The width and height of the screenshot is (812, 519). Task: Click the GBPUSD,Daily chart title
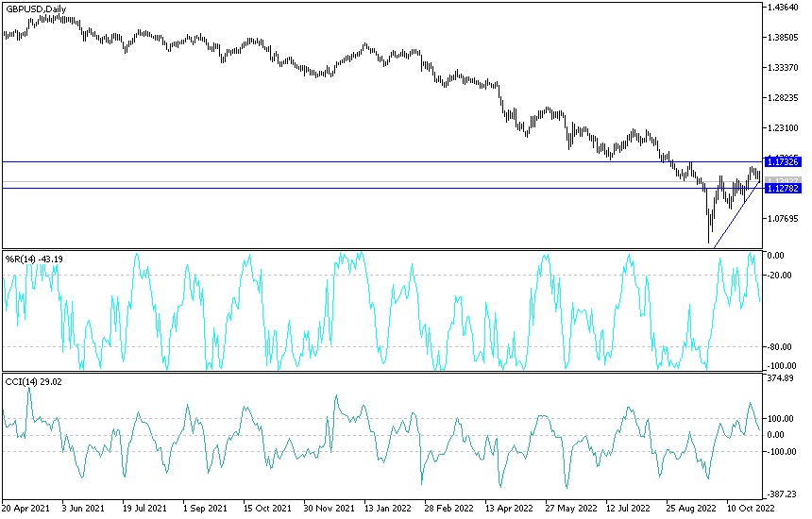(x=36, y=8)
